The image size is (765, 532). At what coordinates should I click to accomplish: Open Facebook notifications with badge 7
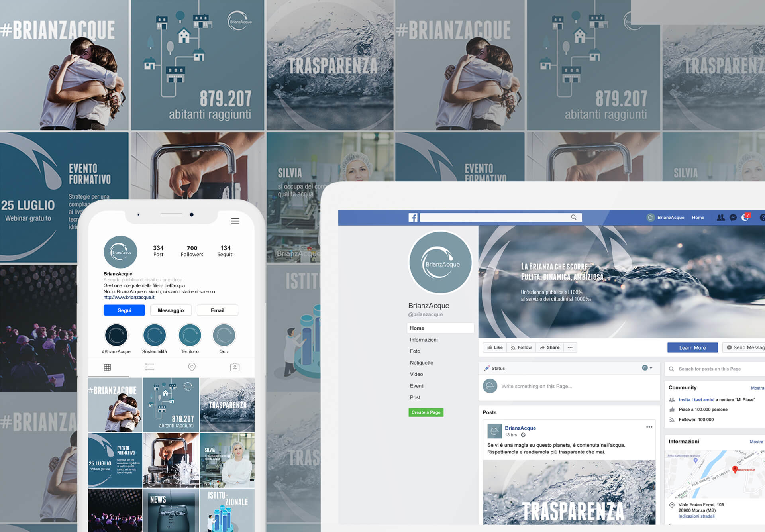click(745, 217)
